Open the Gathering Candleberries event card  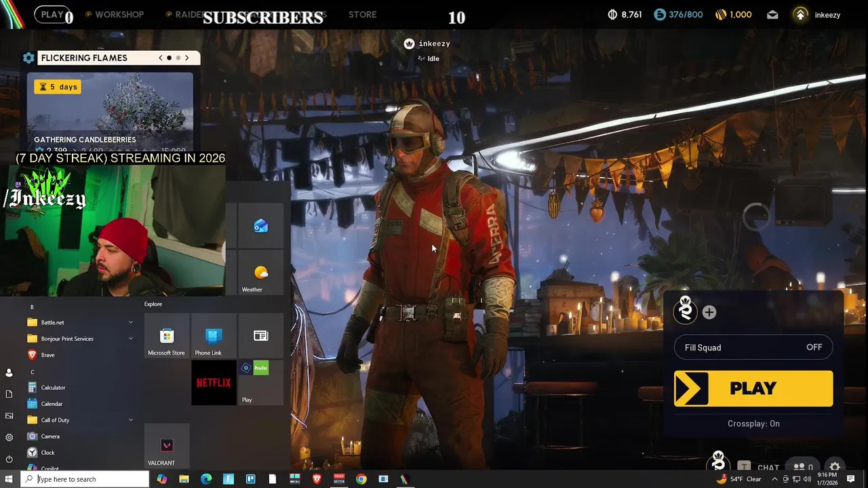pos(110,113)
